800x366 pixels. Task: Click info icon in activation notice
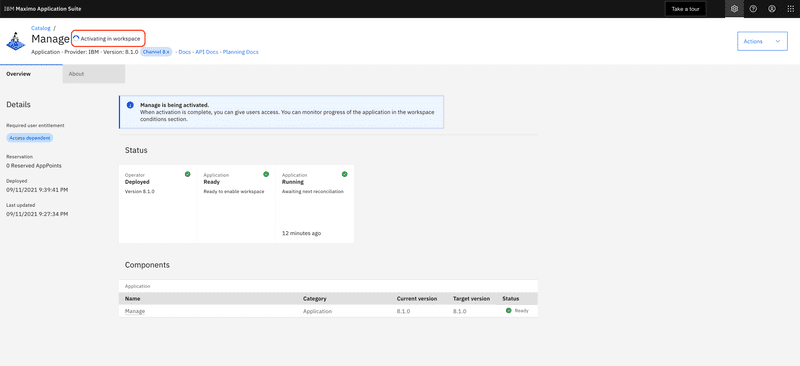(130, 105)
